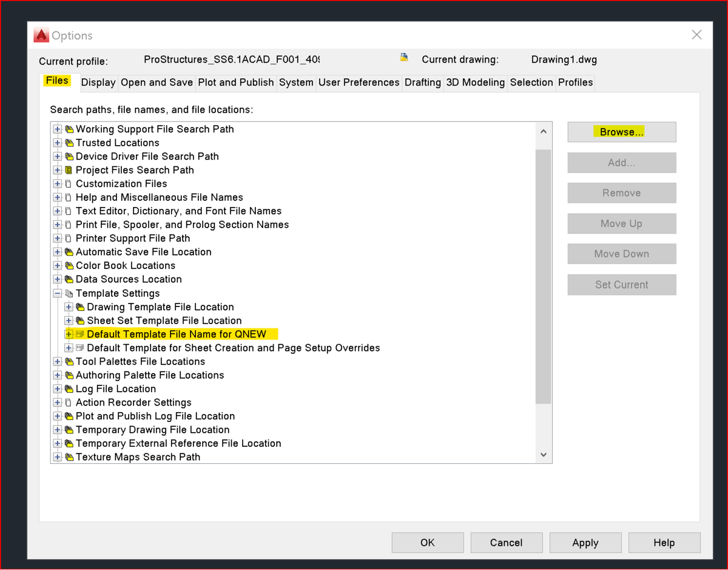Viewport: 728px width, 570px height.
Task: Click the folder icon beside Drawing Template File Location
Action: click(80, 307)
